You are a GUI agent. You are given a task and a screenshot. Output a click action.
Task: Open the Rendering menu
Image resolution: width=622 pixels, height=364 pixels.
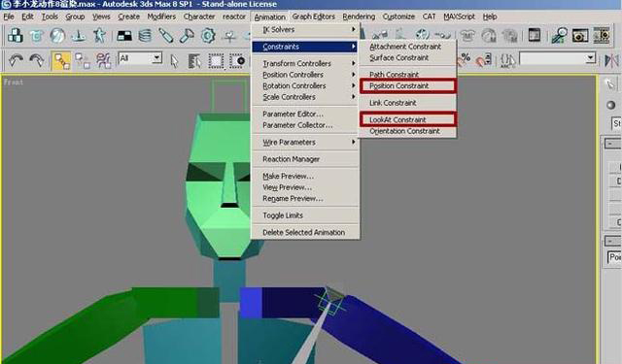pyautogui.click(x=359, y=17)
